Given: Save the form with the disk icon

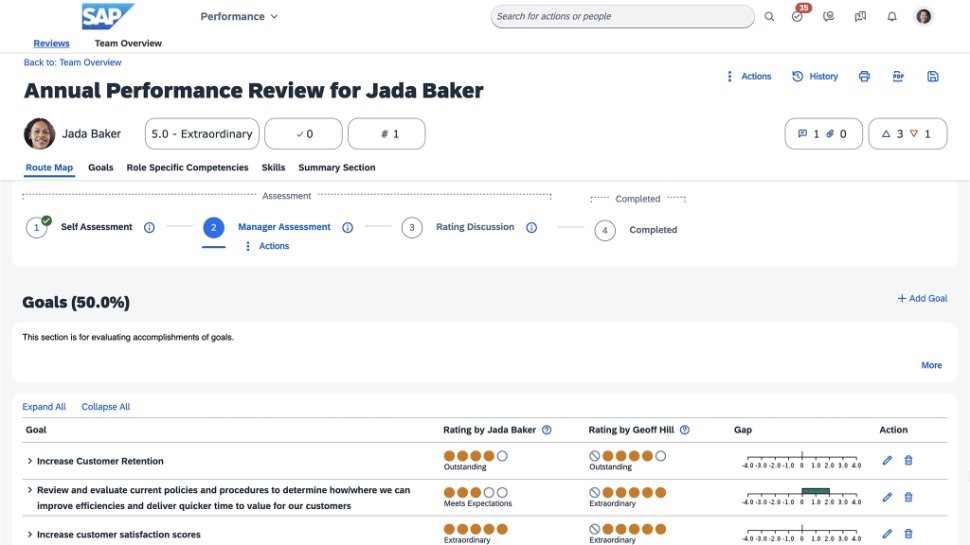Looking at the screenshot, I should pyautogui.click(x=932, y=77).
